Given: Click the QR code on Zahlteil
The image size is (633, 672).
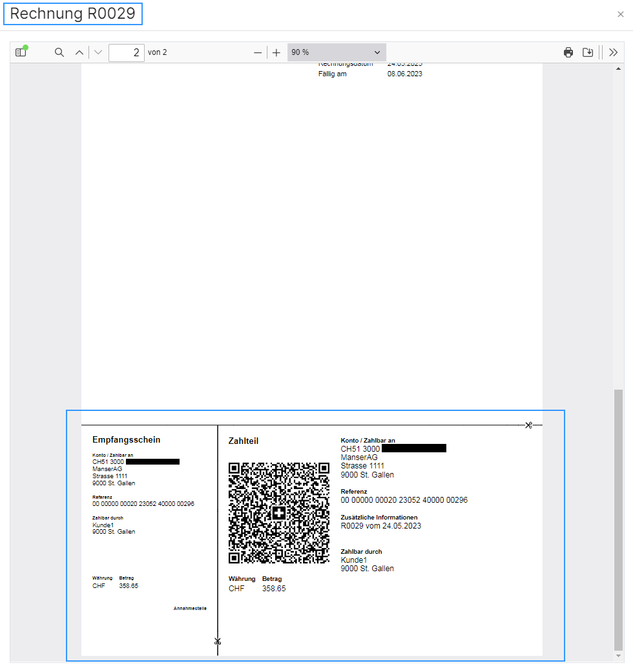Looking at the screenshot, I should pos(279,513).
